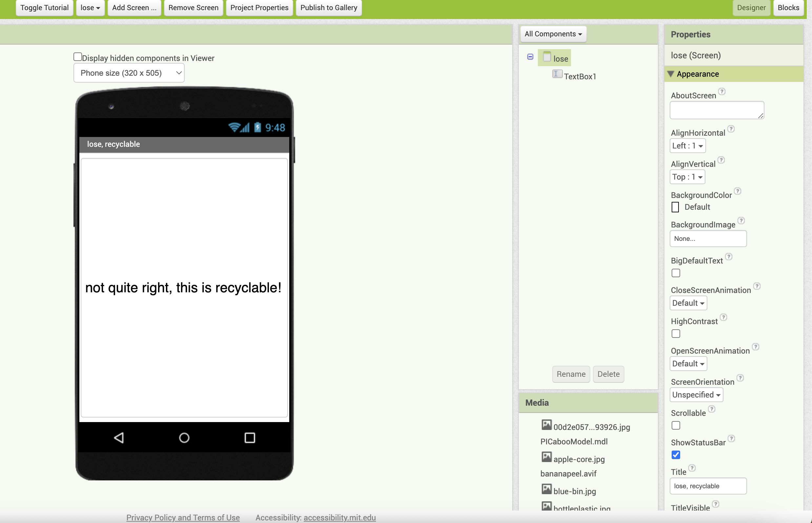
Task: Open the lose screen selector menu
Action: pos(90,8)
